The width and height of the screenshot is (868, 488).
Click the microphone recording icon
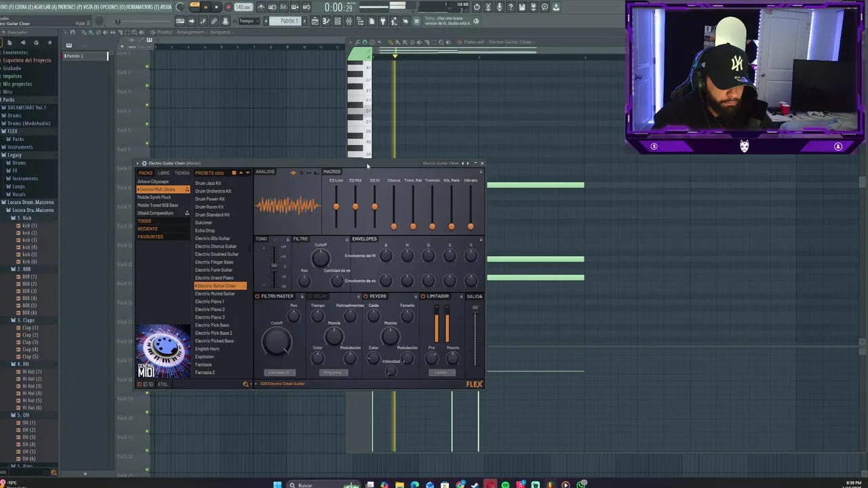(499, 7)
